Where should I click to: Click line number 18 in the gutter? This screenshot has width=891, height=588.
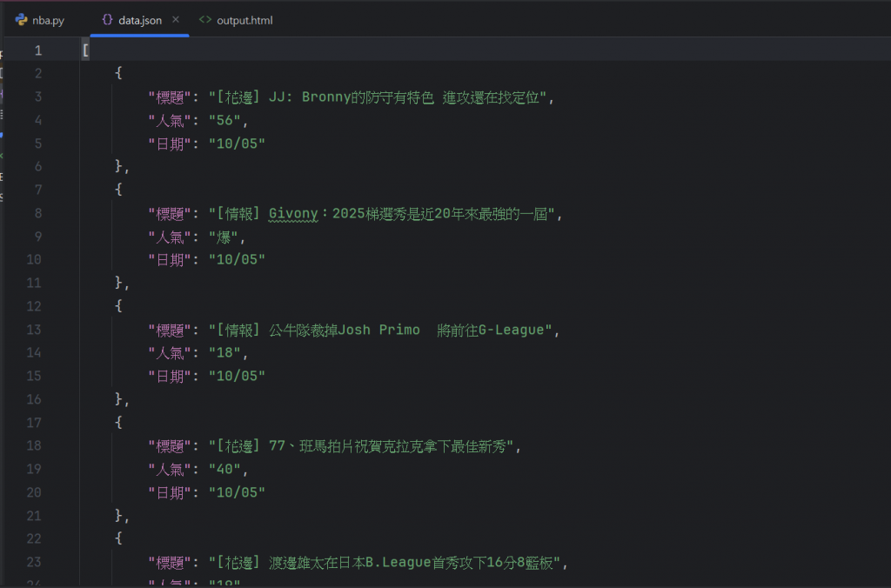[x=34, y=445]
